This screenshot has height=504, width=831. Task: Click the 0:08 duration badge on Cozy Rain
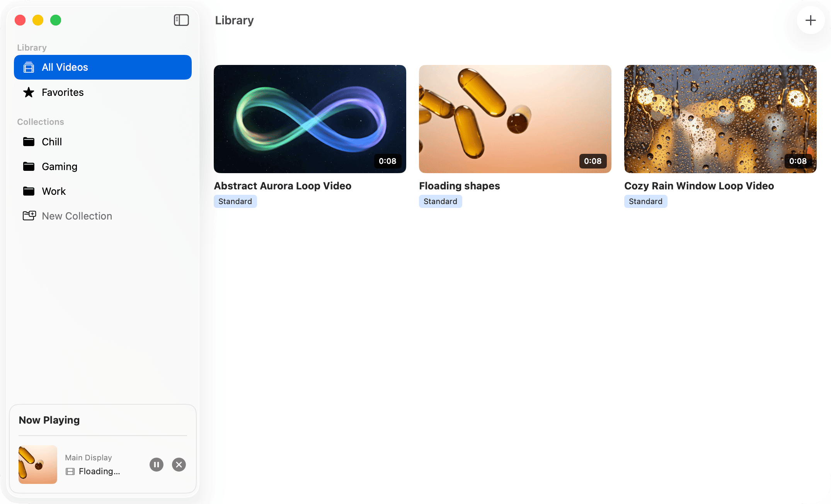[798, 161]
